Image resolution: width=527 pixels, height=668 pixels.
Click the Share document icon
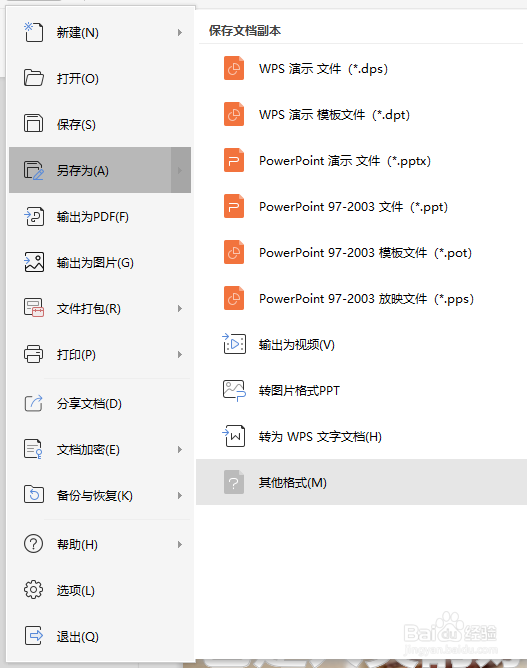[33, 403]
